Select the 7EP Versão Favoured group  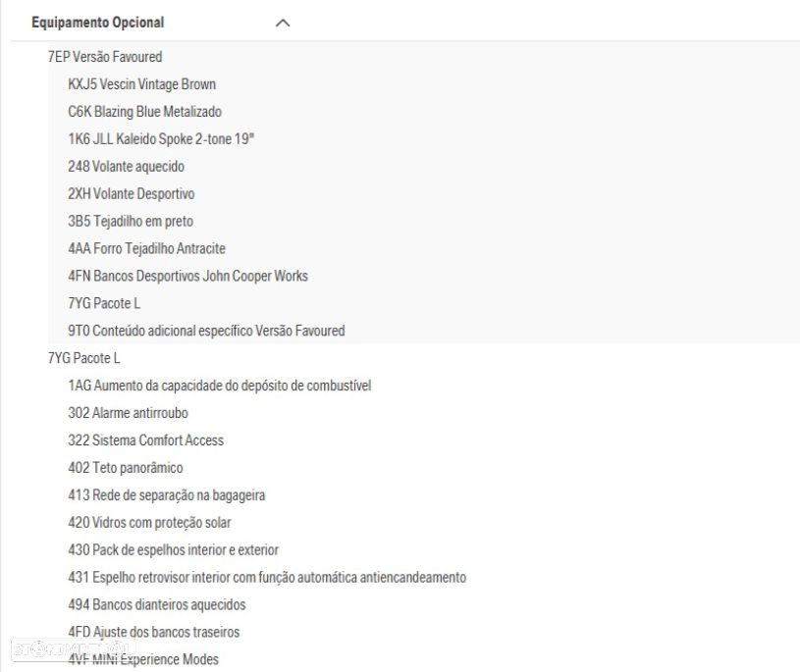pyautogui.click(x=105, y=57)
